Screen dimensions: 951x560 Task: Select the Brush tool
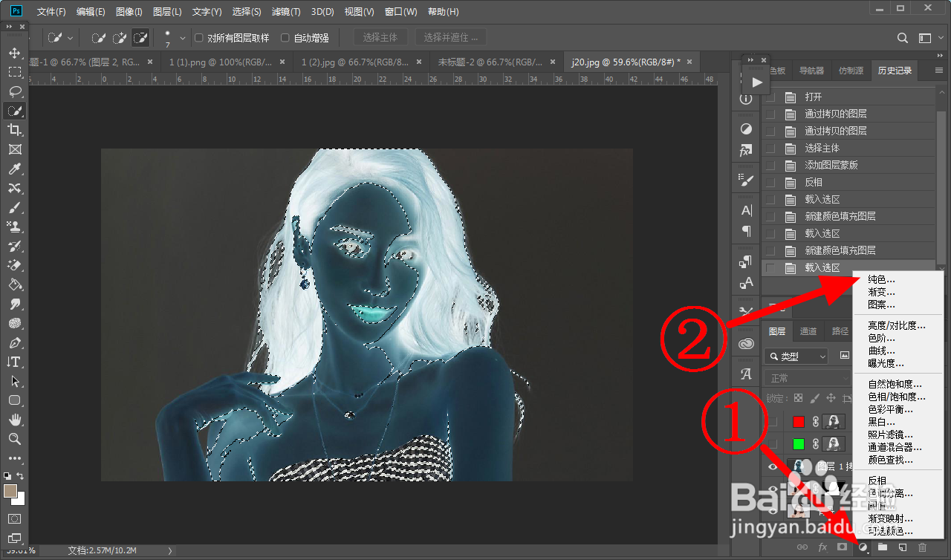pyautogui.click(x=14, y=208)
